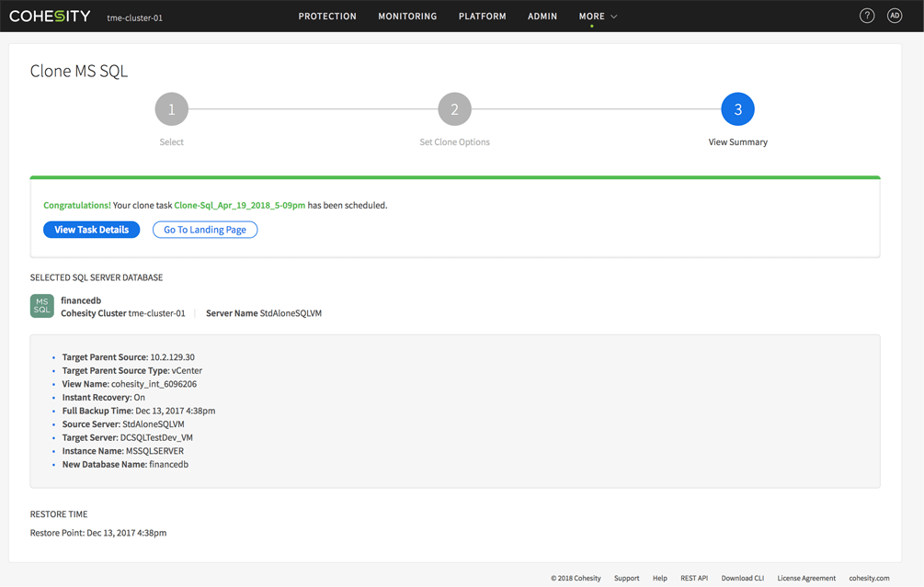Open the Protection menu
Image resolution: width=924 pixels, height=587 pixels.
[x=327, y=17]
